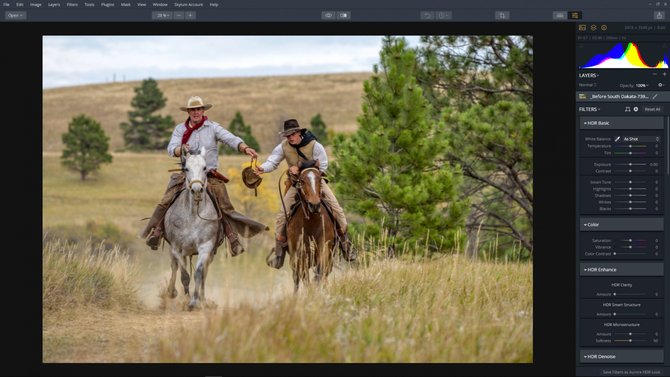Click the HDR Microstructure Softness slider

click(x=631, y=341)
